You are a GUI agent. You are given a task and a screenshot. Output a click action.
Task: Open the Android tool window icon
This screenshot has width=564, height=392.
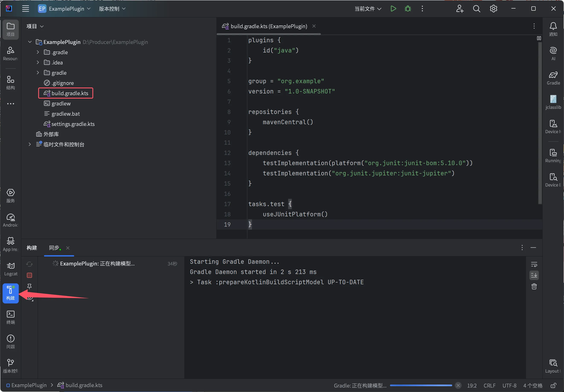coord(10,220)
